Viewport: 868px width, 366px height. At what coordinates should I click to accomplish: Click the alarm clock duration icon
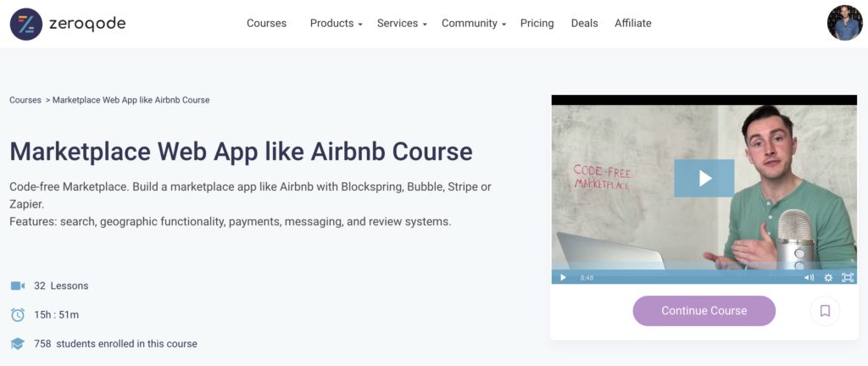tap(18, 314)
